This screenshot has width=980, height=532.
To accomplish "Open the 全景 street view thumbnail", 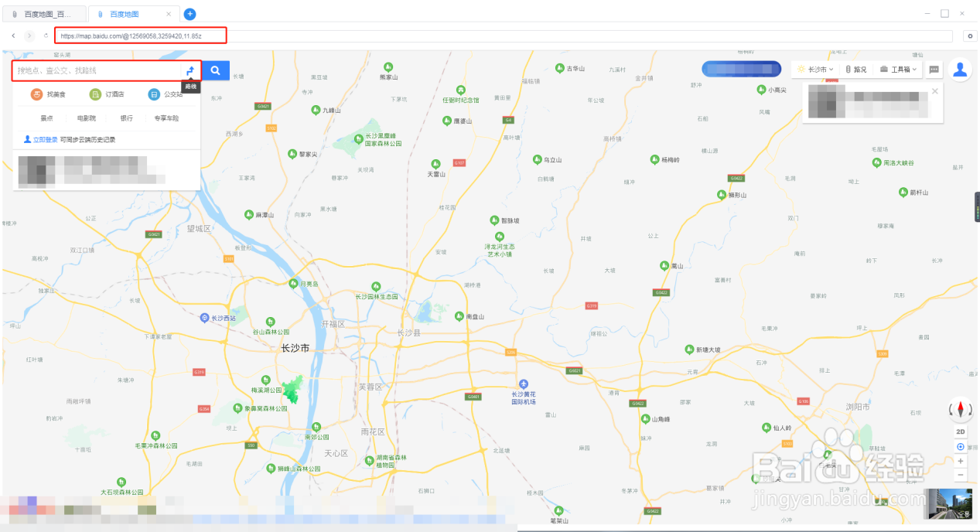I will (x=951, y=504).
